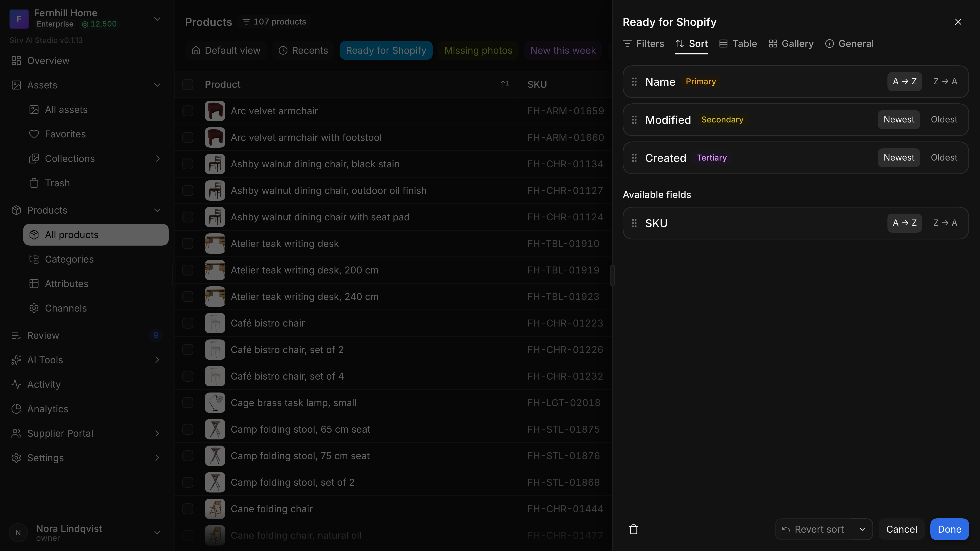Expand the Supplier Portal chevron

(157, 433)
